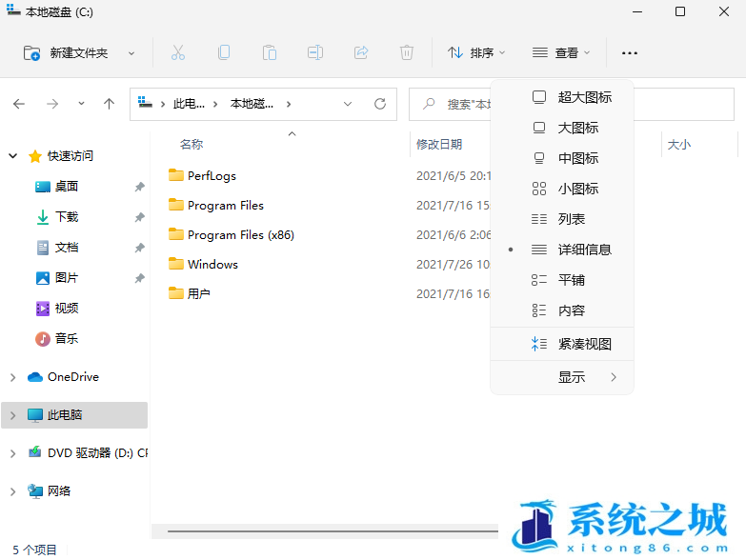Go back with the left arrow

point(19,104)
